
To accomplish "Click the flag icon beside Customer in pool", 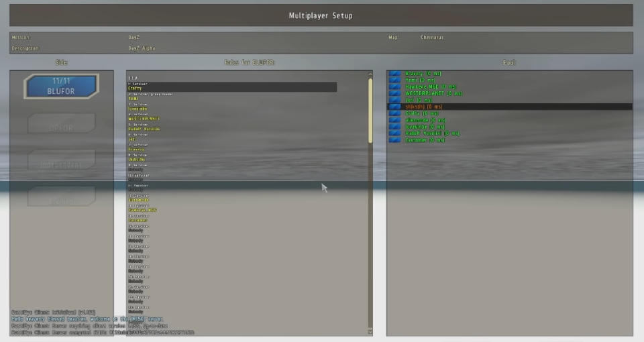I will coord(394,140).
